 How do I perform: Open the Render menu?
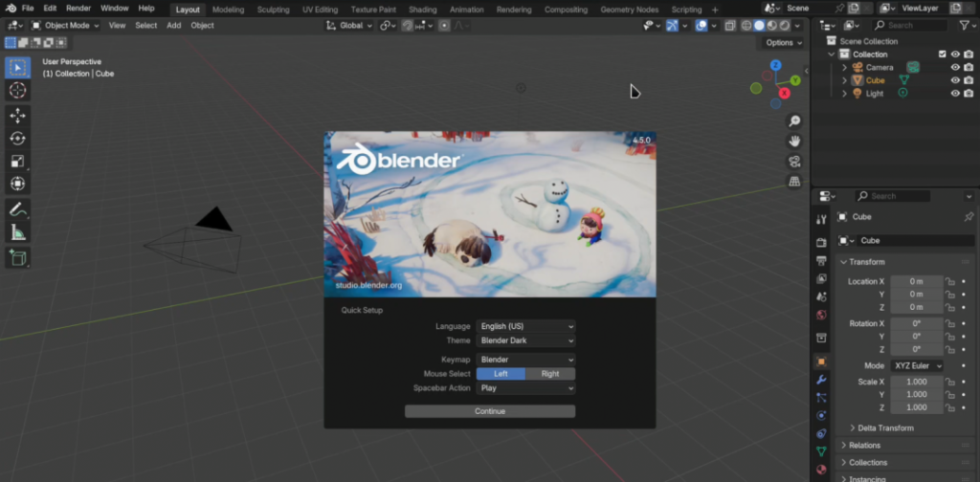78,9
